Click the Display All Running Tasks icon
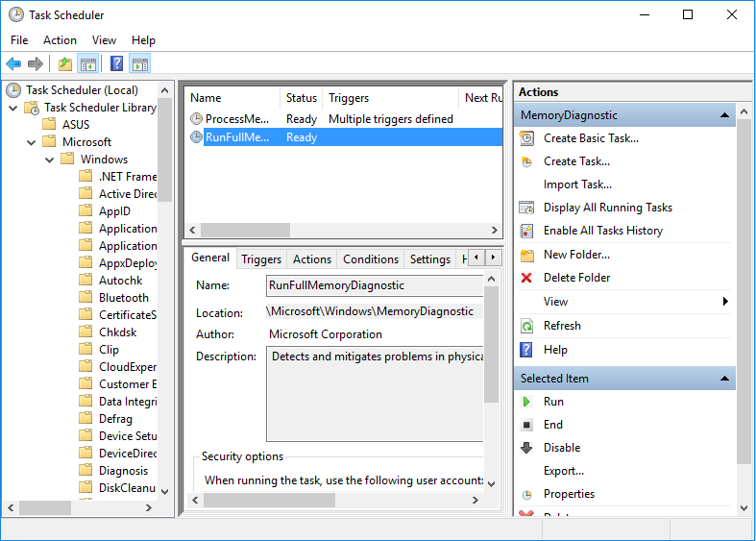The image size is (756, 541). click(526, 208)
